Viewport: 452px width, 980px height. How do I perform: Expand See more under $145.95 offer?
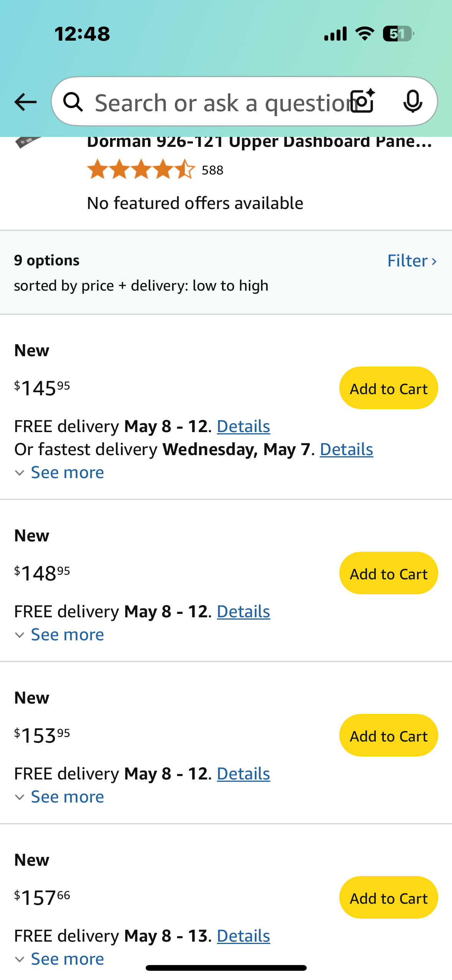click(59, 472)
